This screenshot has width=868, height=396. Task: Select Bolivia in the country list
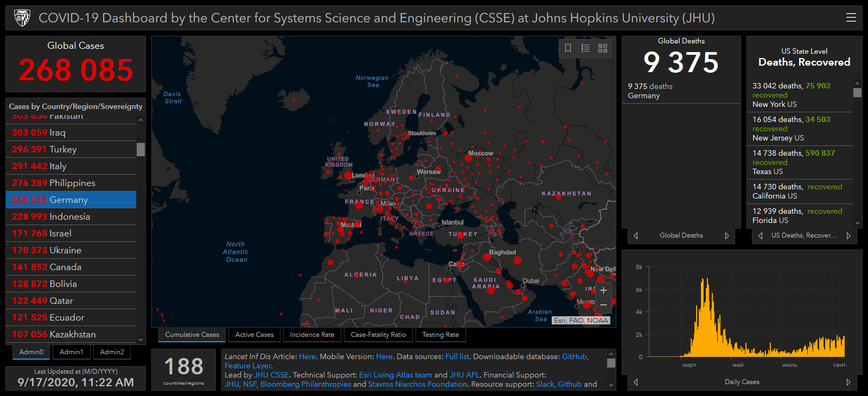[71, 284]
